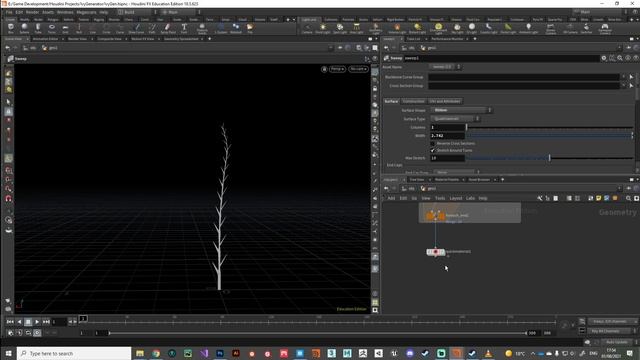Click the parameter pane gear icon
Viewport: 640px width, 360px height.
coord(604,58)
